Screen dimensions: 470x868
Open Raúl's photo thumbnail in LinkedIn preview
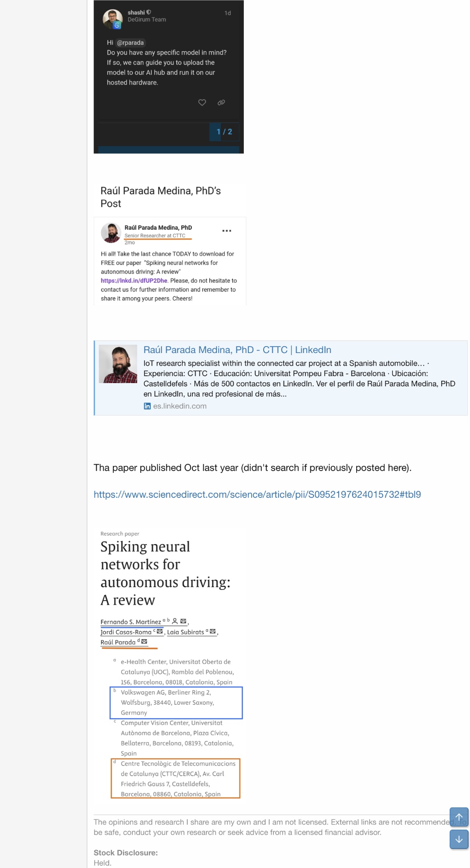click(x=118, y=364)
